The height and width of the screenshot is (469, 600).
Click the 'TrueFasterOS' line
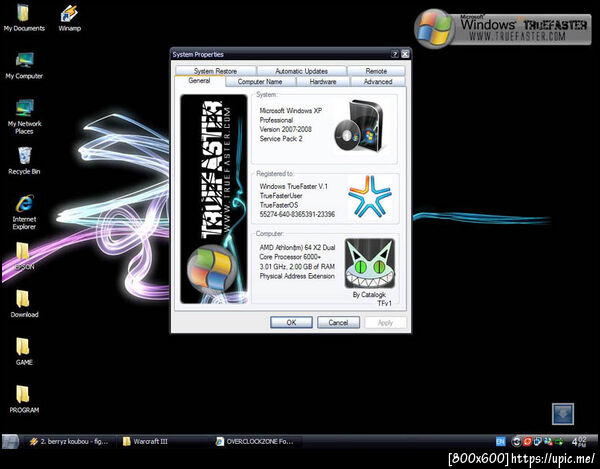click(x=279, y=205)
